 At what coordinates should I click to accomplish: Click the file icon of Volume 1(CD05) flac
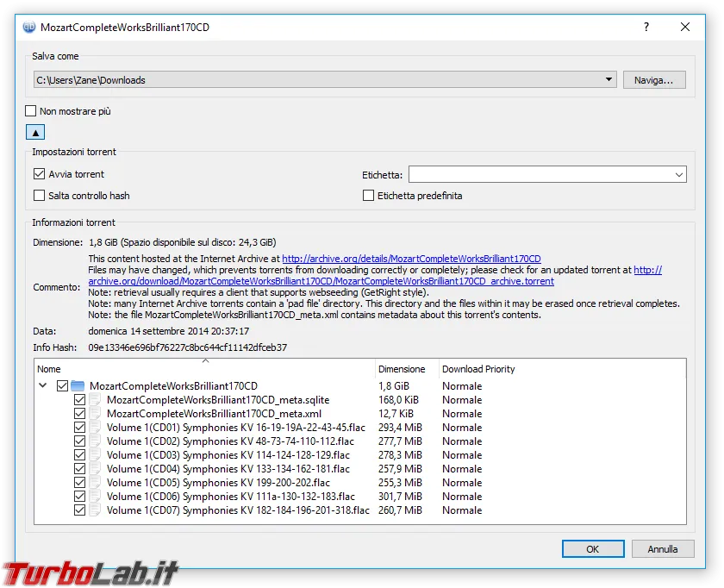[x=95, y=483]
